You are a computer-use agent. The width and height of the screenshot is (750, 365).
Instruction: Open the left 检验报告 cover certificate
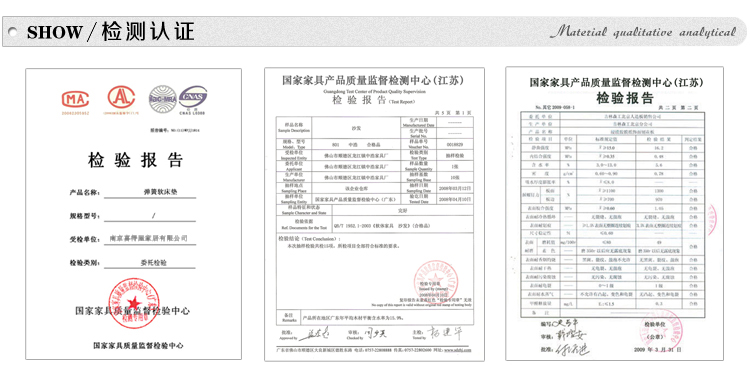point(133,214)
